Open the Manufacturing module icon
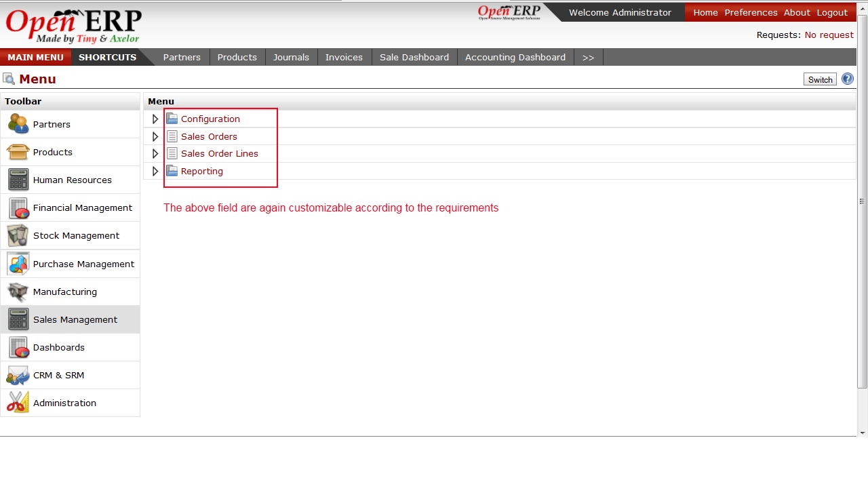868x478 pixels. point(18,292)
